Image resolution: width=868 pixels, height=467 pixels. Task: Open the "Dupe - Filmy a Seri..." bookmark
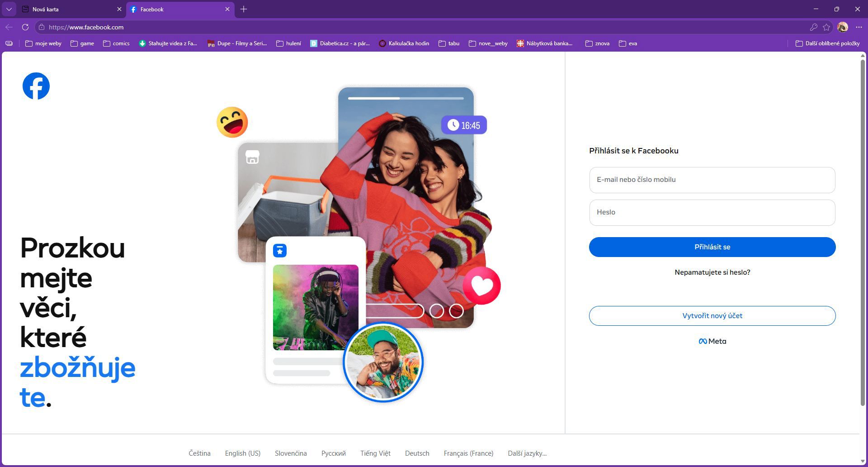coord(237,43)
